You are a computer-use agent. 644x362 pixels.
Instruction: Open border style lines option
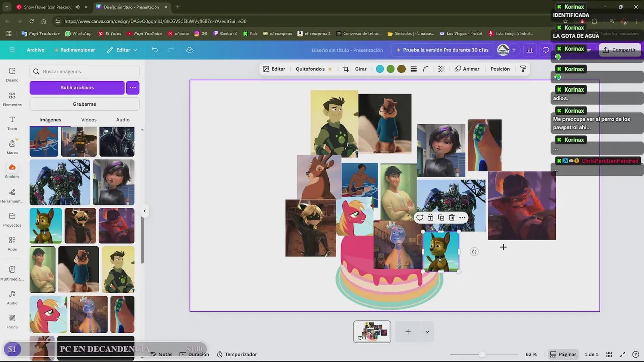pos(414,69)
